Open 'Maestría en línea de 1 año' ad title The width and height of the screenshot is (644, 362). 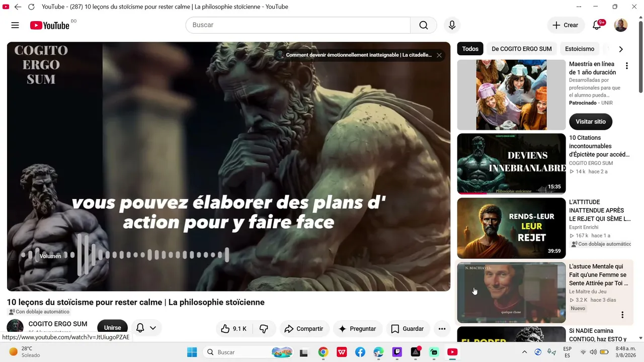tap(593, 68)
